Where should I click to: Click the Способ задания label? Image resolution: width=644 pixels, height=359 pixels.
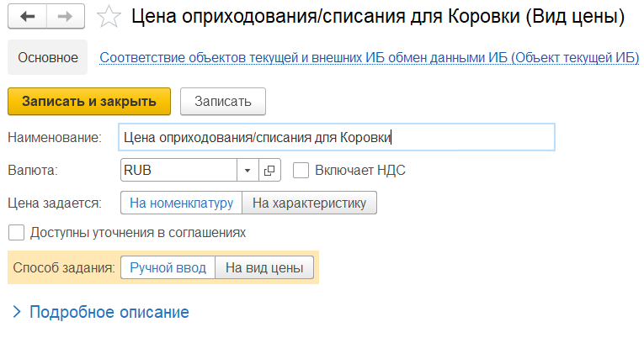tap(64, 267)
